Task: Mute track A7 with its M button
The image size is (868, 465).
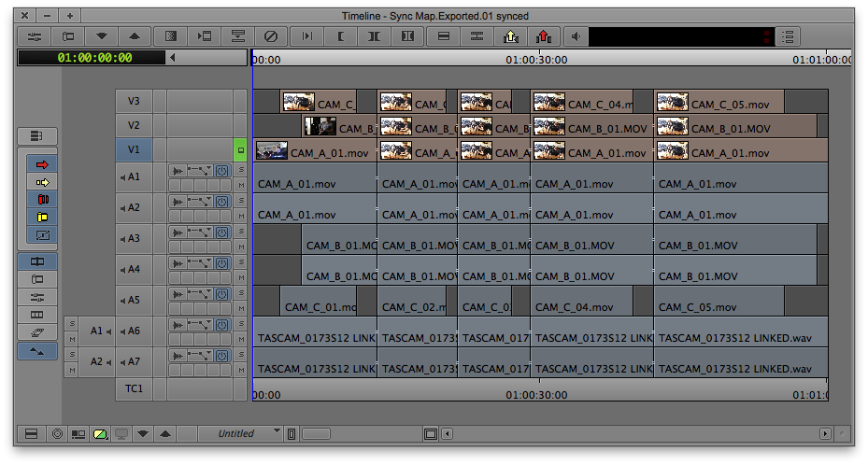Action: (241, 371)
